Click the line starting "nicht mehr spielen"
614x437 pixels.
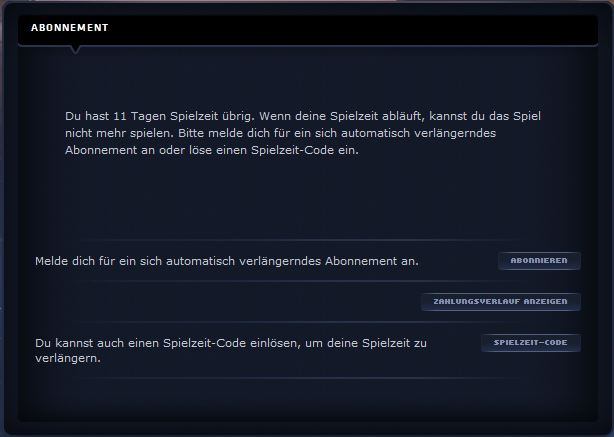pos(280,133)
